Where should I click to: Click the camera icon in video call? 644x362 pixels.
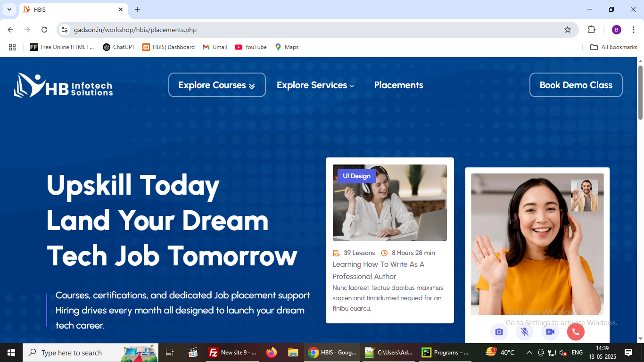(x=499, y=332)
